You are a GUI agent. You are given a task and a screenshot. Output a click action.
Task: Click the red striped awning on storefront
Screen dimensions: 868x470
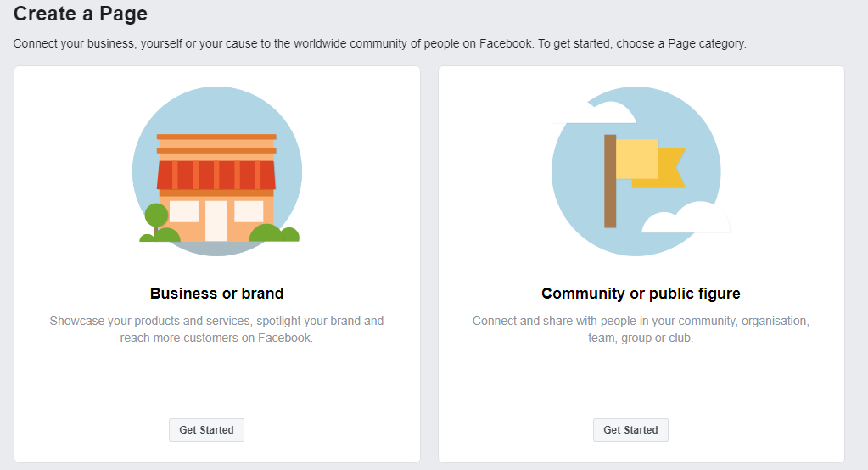pyautogui.click(x=216, y=174)
